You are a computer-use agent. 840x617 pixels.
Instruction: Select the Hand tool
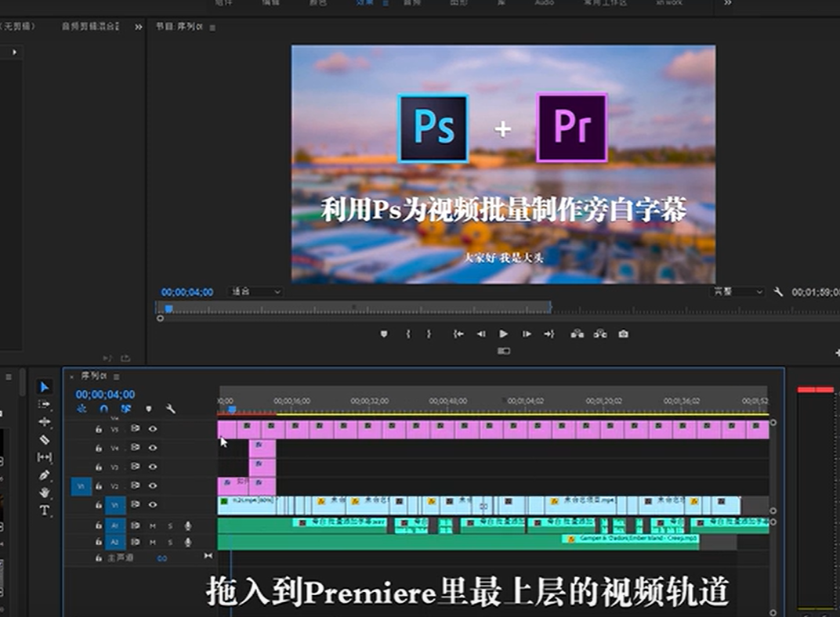(x=45, y=493)
